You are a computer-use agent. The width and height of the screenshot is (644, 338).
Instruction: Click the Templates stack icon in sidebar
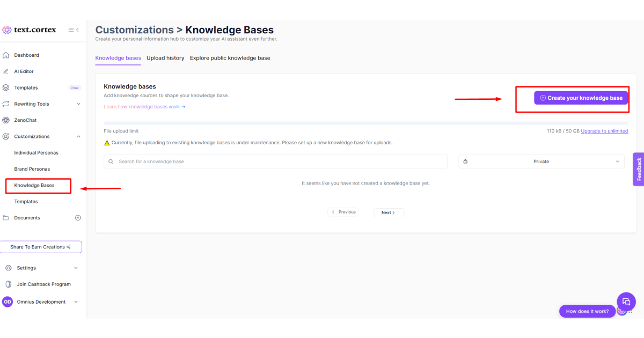[6, 87]
